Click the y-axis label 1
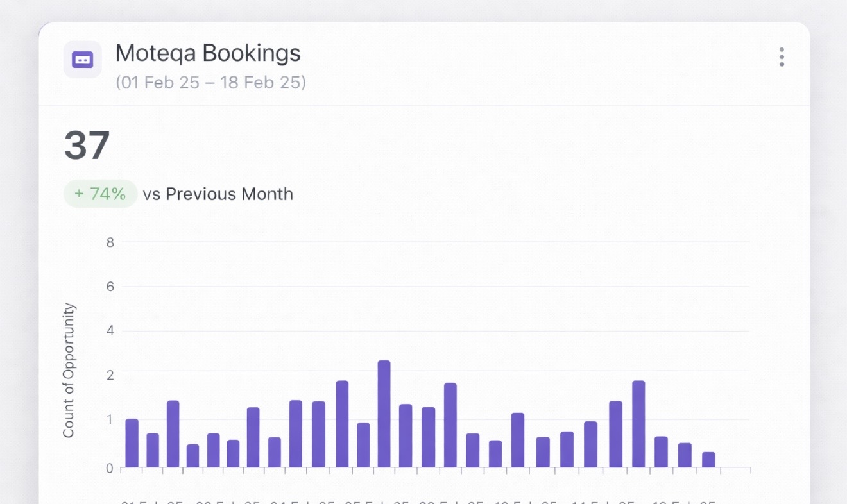847x504 pixels. [x=110, y=419]
